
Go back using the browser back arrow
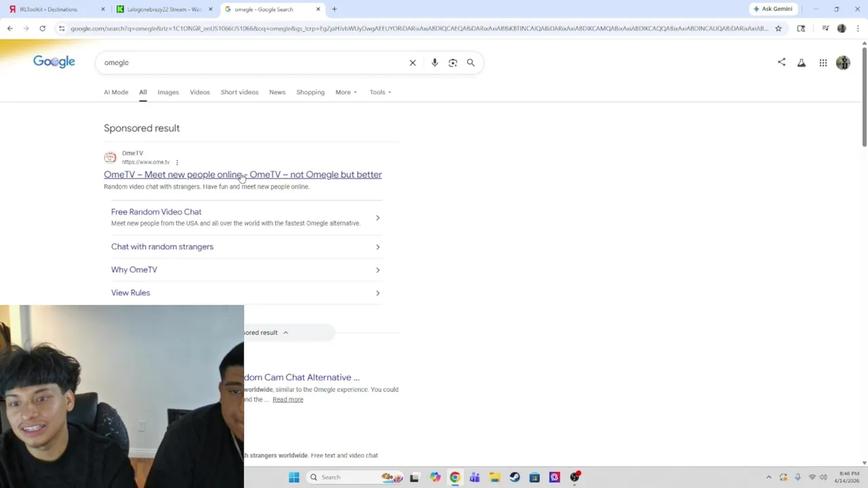click(9, 28)
